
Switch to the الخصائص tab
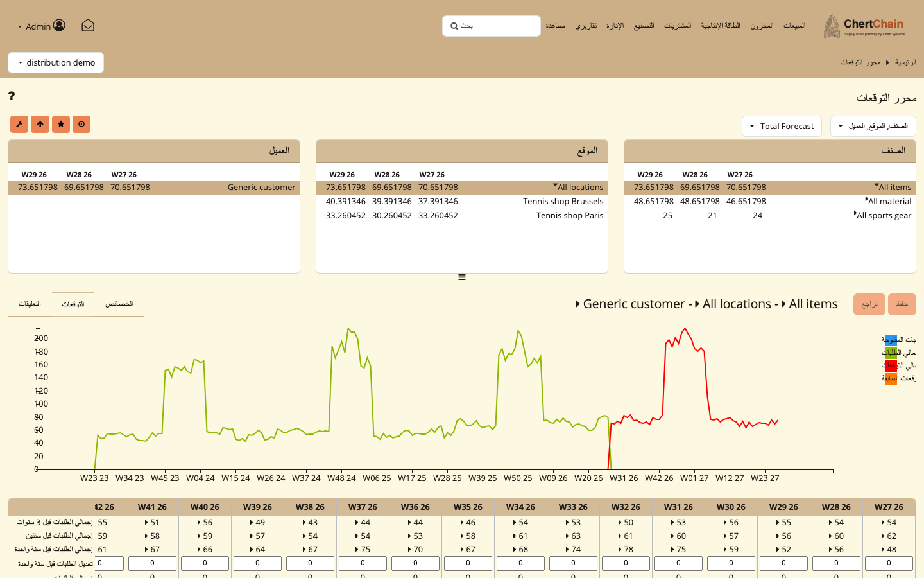[x=119, y=304]
